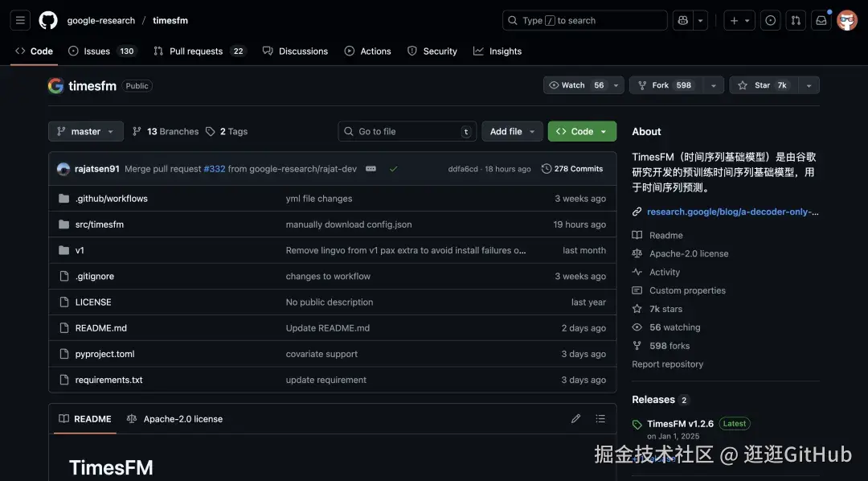View the 2 Tags link
This screenshot has width=868, height=481.
tap(227, 131)
